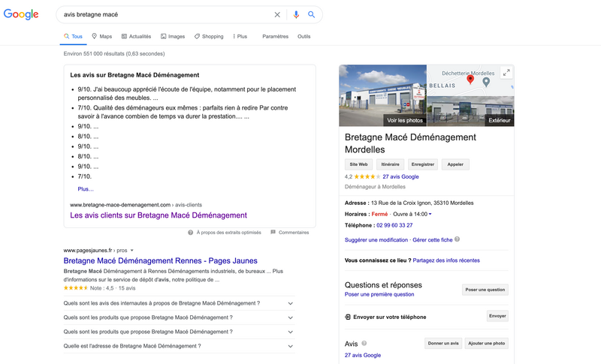This screenshot has width=601, height=364.
Task: Switch to the Maps tab
Action: coord(102,36)
